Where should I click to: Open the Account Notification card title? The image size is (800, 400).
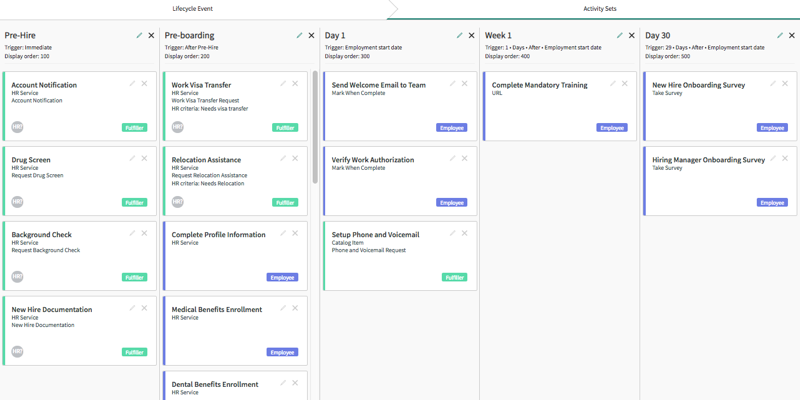pos(44,85)
